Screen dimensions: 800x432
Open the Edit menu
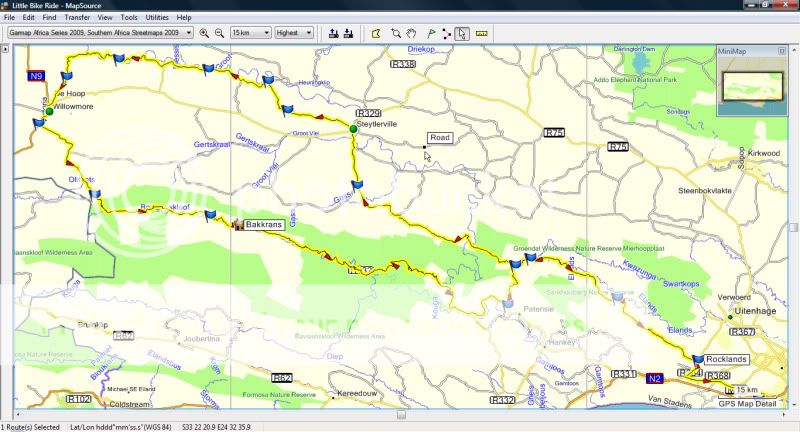(x=29, y=17)
